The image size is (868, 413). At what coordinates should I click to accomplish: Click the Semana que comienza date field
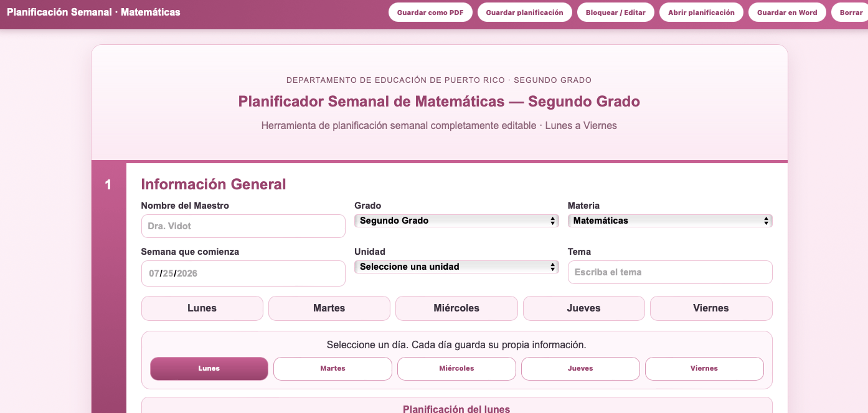click(x=243, y=273)
